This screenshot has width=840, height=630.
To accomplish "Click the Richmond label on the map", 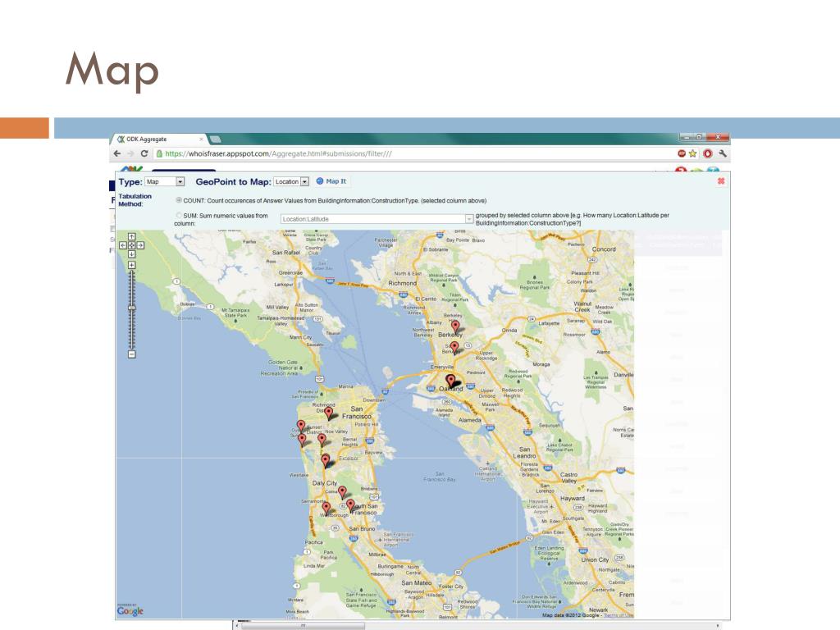I will click(x=402, y=283).
